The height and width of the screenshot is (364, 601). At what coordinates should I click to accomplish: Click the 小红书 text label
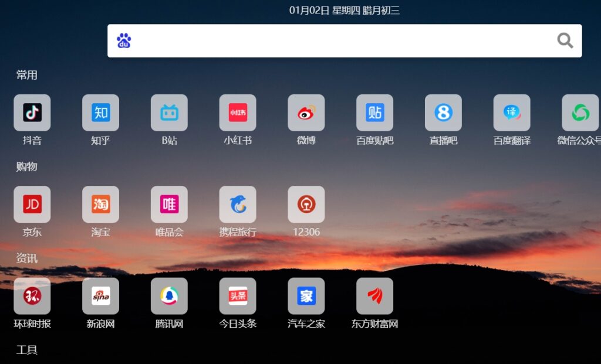point(238,141)
